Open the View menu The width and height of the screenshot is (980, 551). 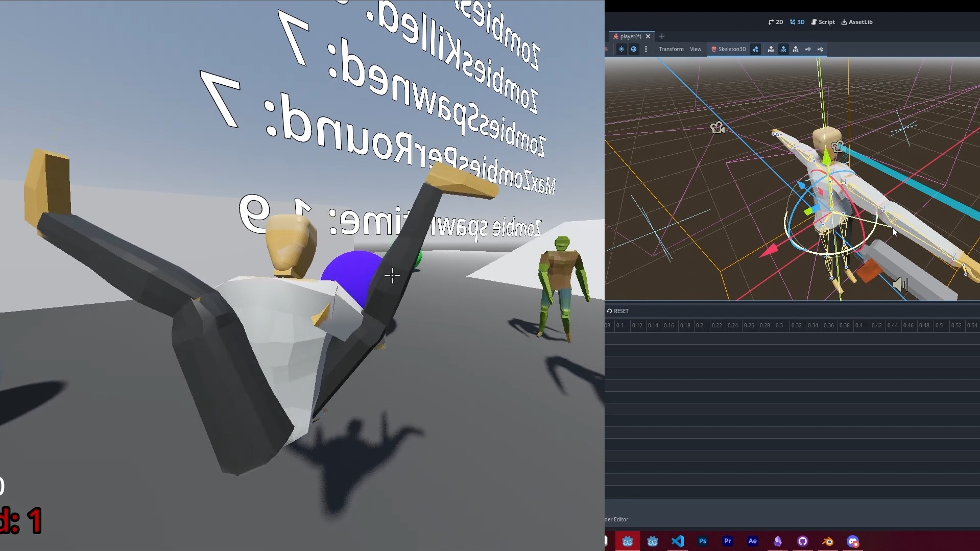coord(696,49)
